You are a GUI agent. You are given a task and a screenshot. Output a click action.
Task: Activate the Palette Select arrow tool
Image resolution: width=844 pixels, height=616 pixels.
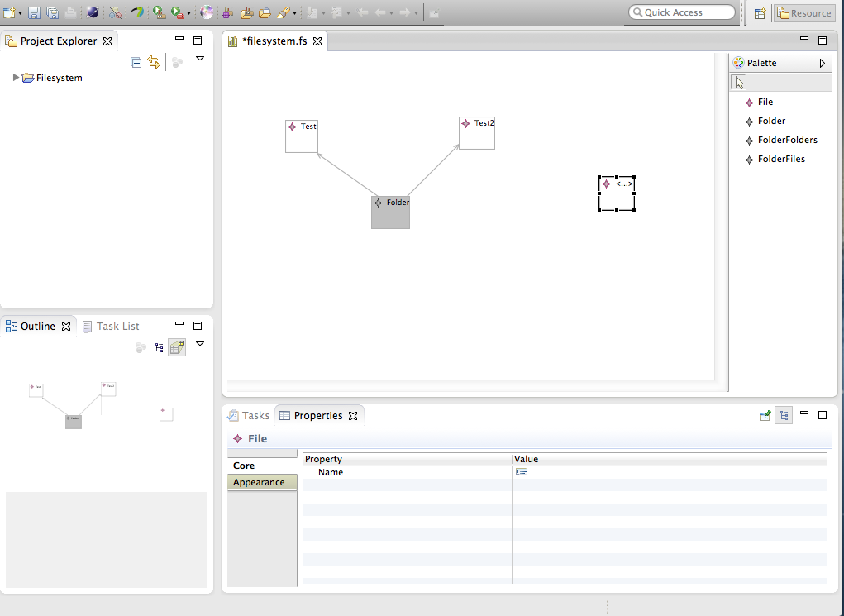(740, 83)
